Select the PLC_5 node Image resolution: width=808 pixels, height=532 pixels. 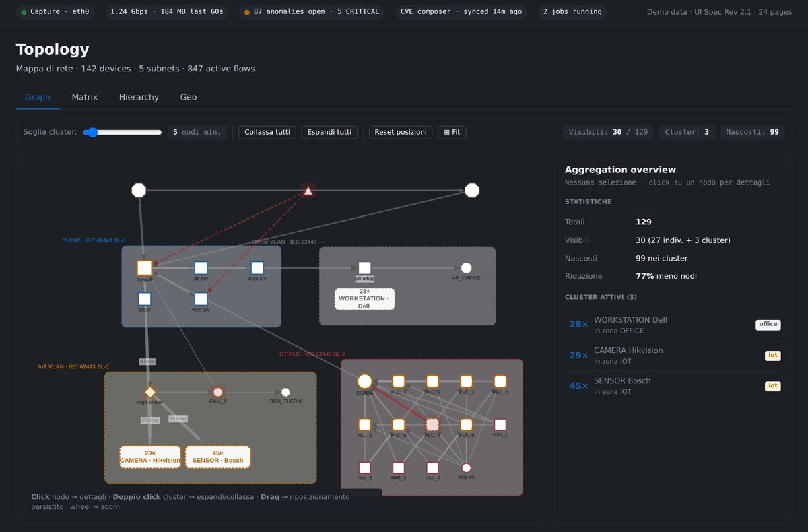click(364, 425)
